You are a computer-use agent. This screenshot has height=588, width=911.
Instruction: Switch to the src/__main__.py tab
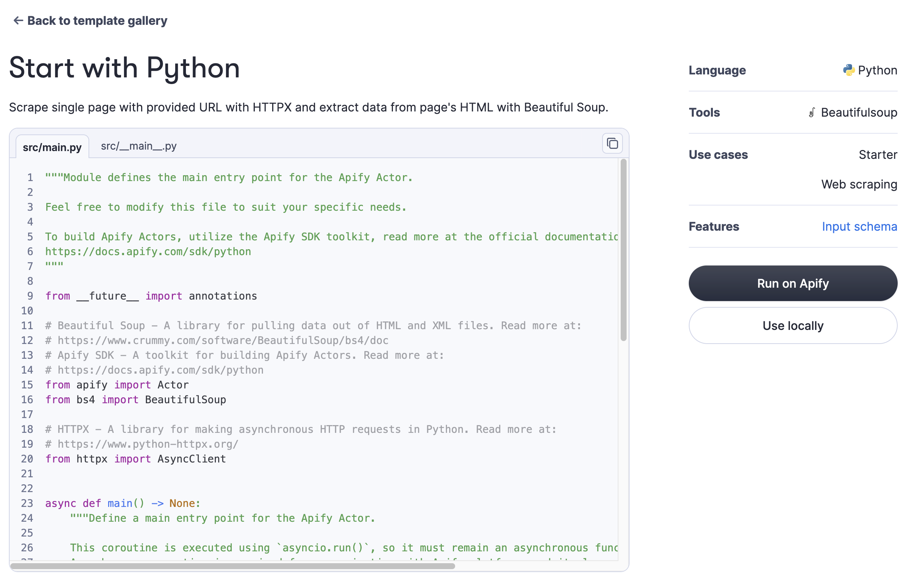(138, 146)
